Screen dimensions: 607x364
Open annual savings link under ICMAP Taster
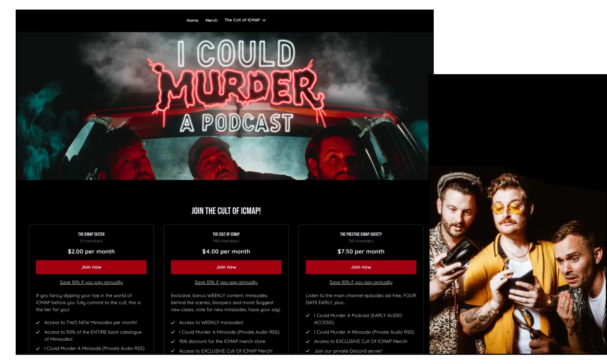coord(91,283)
